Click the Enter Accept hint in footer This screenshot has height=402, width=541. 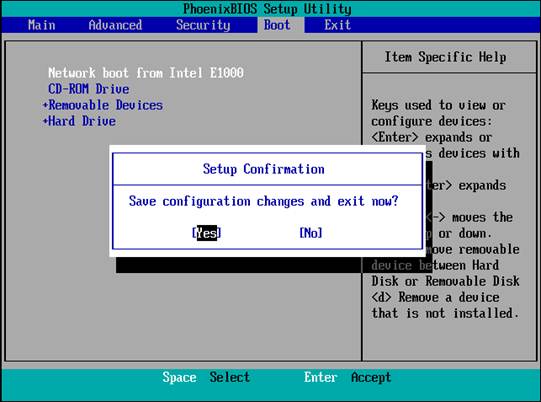tap(347, 377)
